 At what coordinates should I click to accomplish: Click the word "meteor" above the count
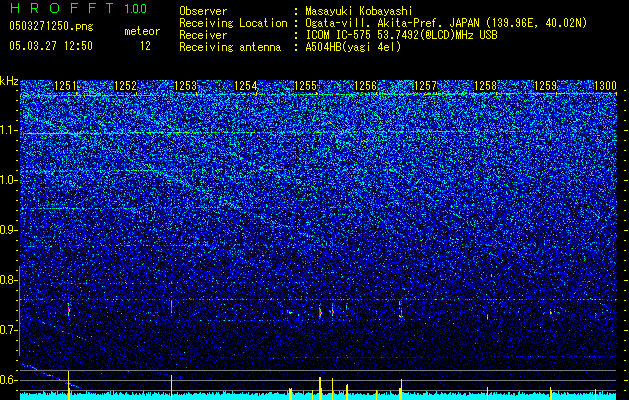click(x=142, y=31)
